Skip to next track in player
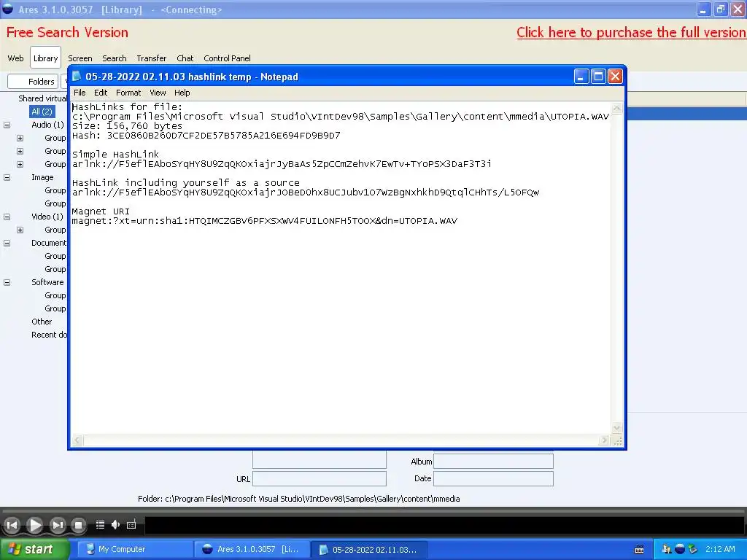The image size is (747, 560). (x=57, y=525)
